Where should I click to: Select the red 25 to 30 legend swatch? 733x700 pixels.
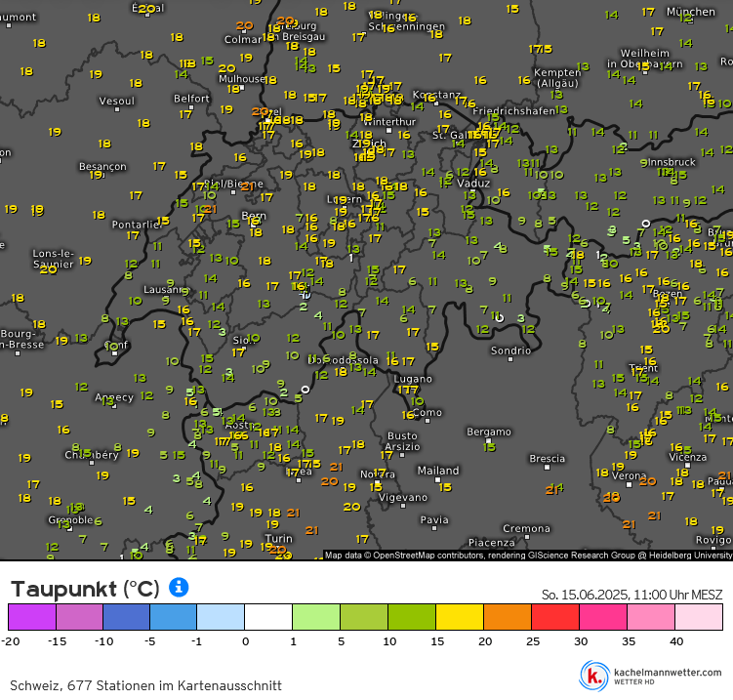554,617
